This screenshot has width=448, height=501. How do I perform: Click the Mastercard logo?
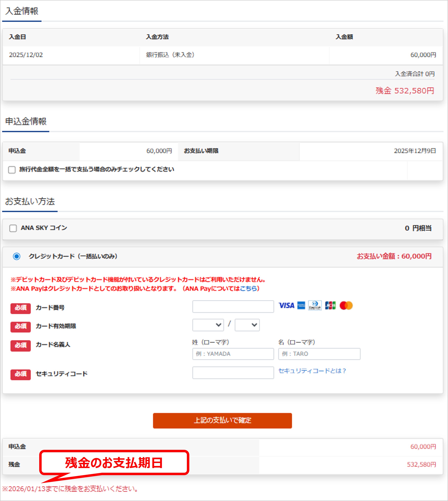click(346, 305)
